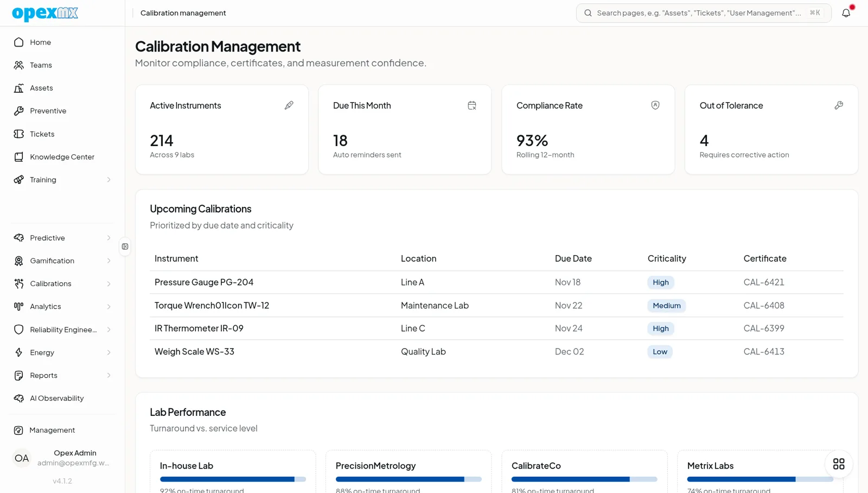Click the Compliance Rate shield icon

[655, 105]
